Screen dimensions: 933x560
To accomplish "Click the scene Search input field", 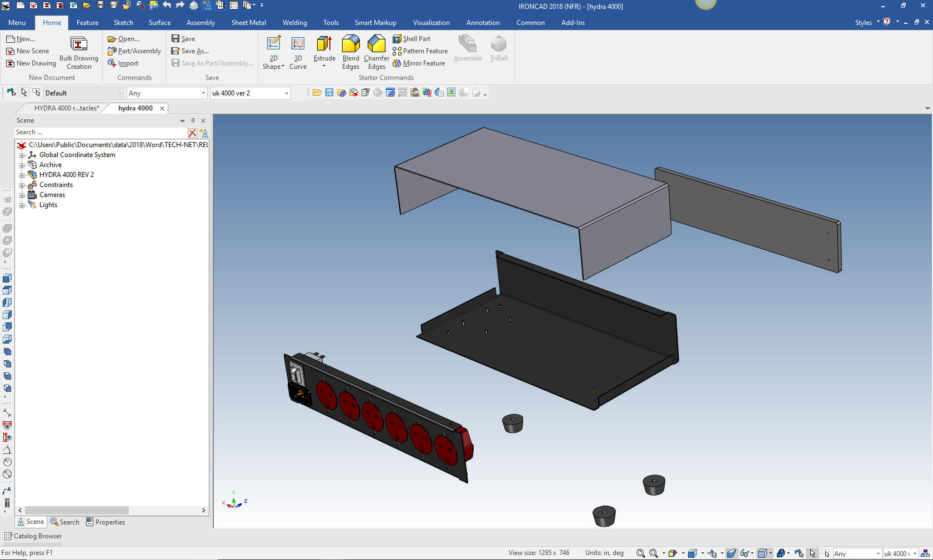I will click(x=100, y=133).
